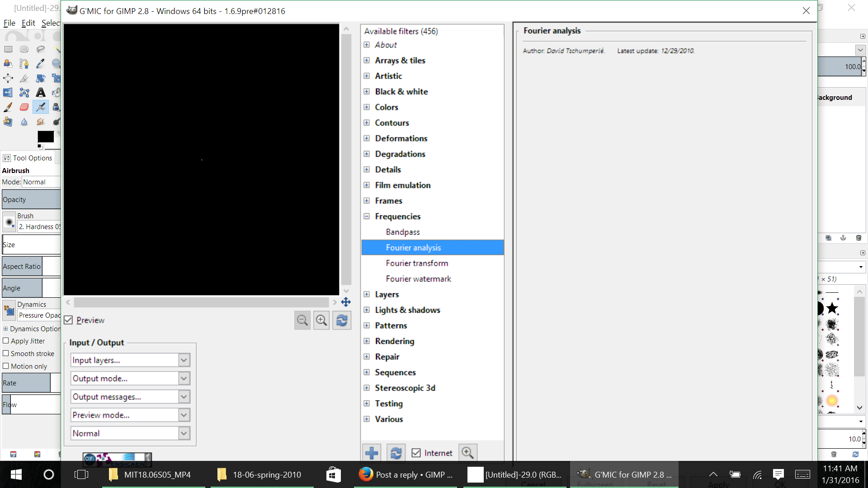Open Firefox 'Post a reply' taskbar item
This screenshot has width=868, height=488.
(406, 474)
